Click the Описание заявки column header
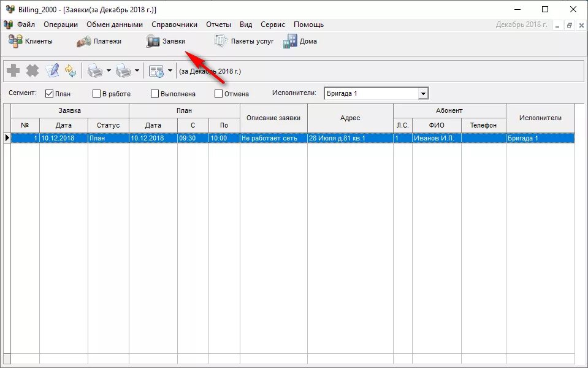The width and height of the screenshot is (588, 368). [273, 118]
